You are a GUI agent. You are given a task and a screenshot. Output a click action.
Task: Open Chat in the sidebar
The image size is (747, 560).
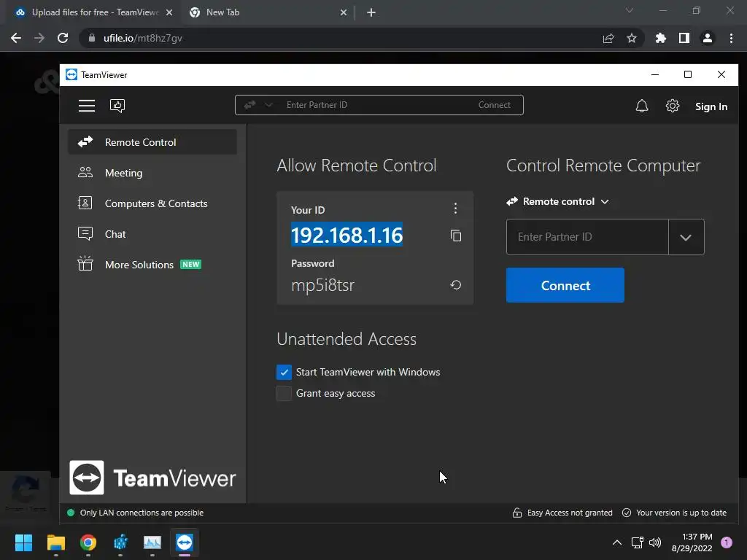152,234
